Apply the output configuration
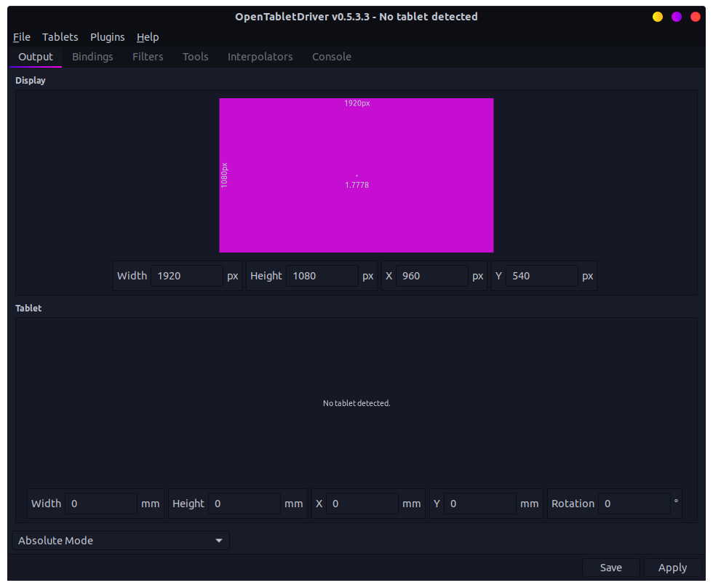Viewport: 713px width, 588px height. pos(672,568)
